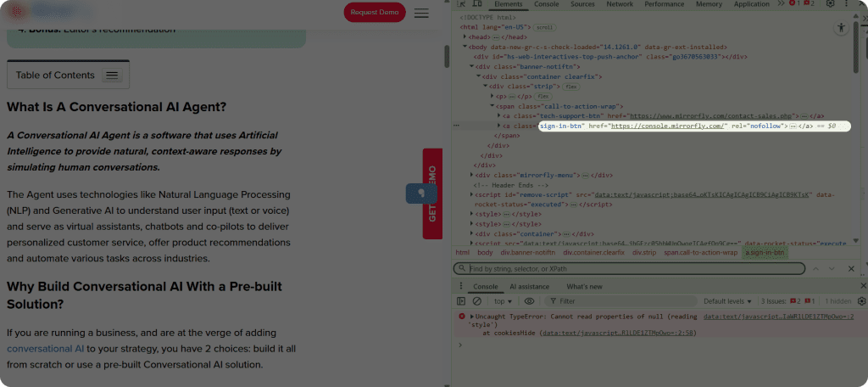Select the div.strip breadcrumb

(644, 252)
